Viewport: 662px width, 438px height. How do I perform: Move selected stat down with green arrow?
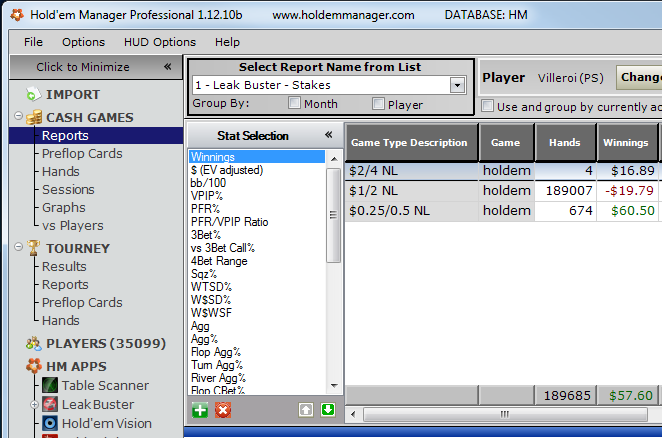point(328,410)
